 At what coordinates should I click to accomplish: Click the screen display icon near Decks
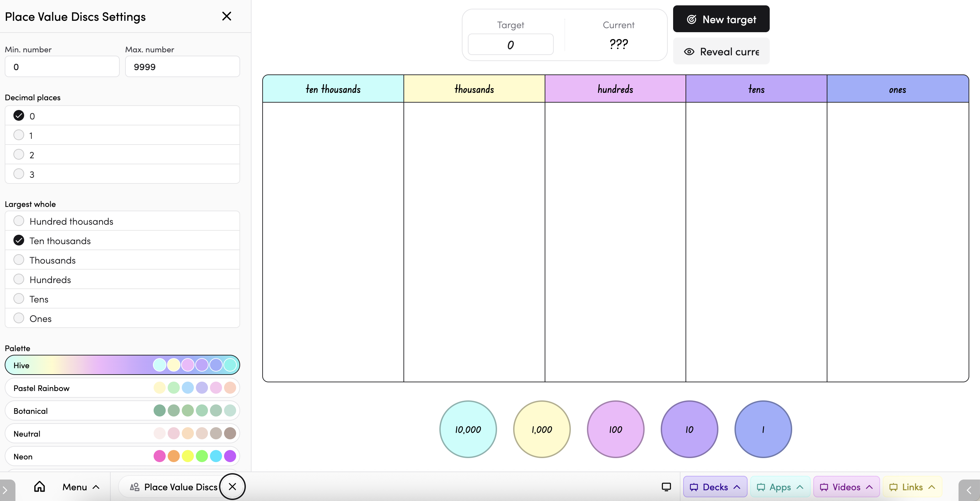pos(666,487)
